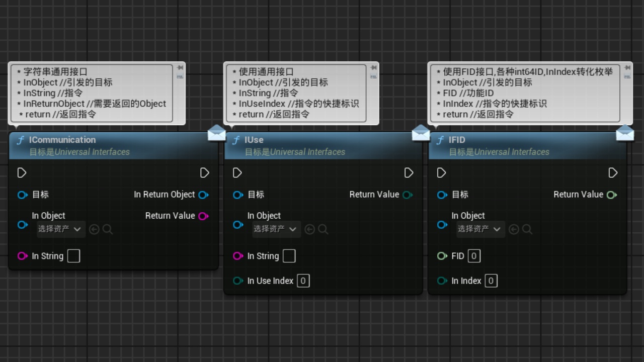Browse to asset magnifier on IUse In Object
This screenshot has height=362, width=644.
point(324,229)
